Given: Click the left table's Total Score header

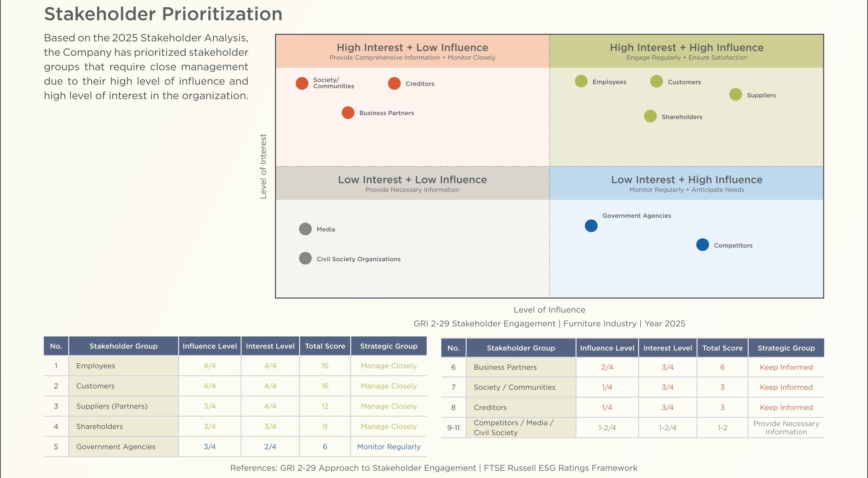Looking at the screenshot, I should 325,346.
